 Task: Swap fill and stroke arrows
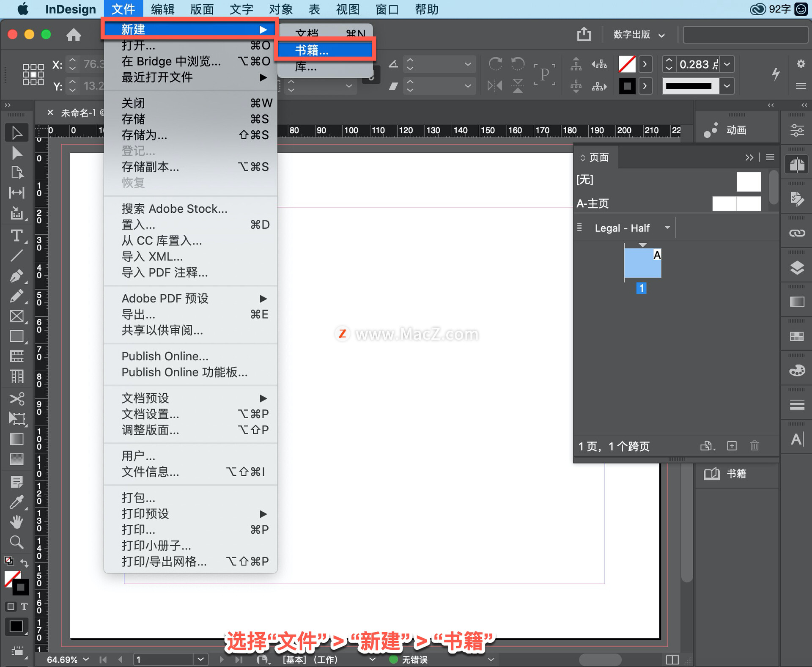(x=25, y=563)
